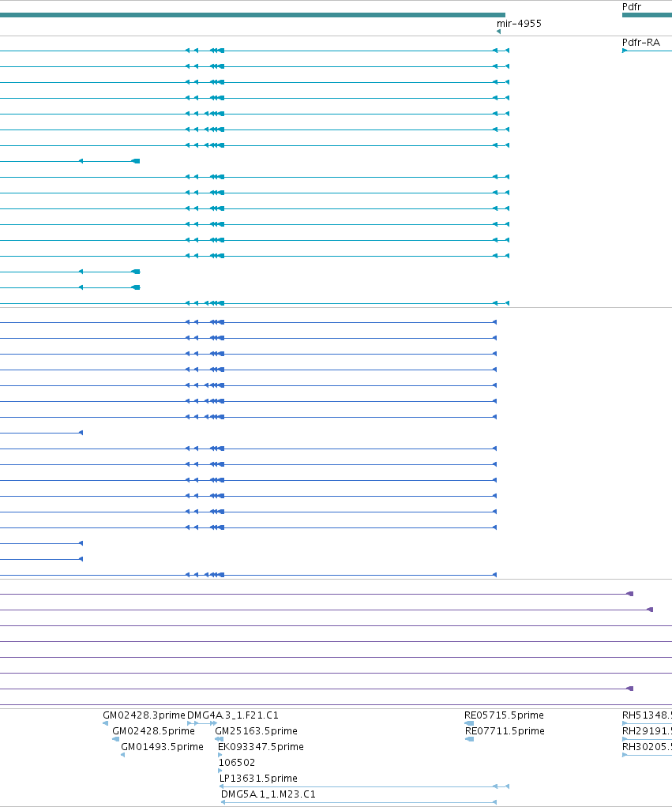Select the teal Pdfr gene bar
The width and height of the screenshot is (672, 807).
click(647, 15)
